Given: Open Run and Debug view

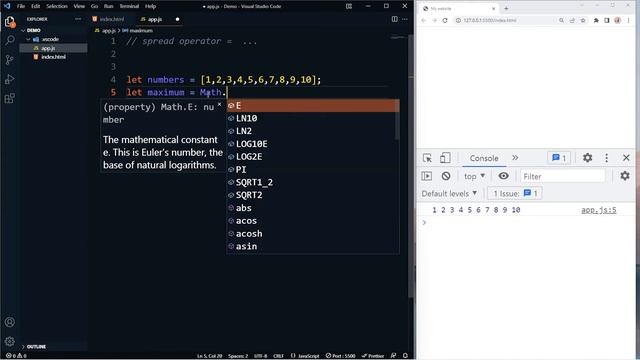Looking at the screenshot, I should pyautogui.click(x=10, y=79).
